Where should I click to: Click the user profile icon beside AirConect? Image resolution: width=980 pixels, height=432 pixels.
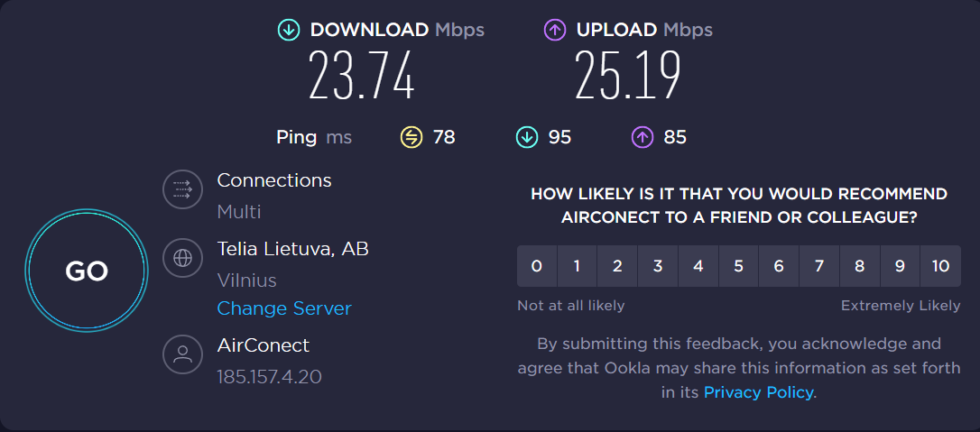pyautogui.click(x=182, y=354)
